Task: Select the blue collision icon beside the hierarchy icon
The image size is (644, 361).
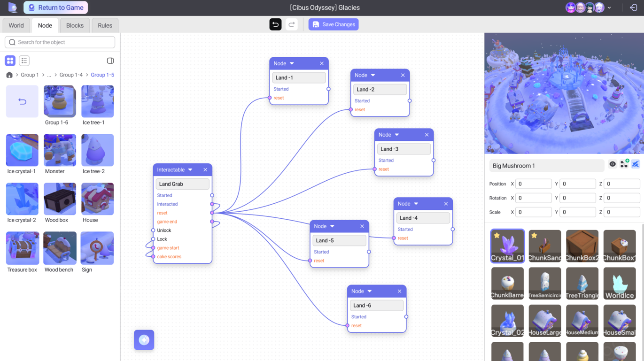Action: pos(636,164)
